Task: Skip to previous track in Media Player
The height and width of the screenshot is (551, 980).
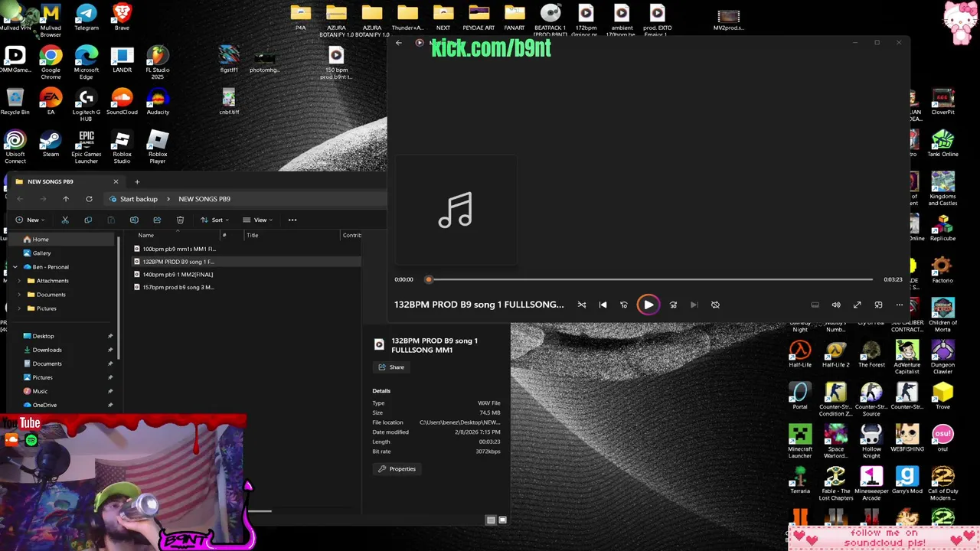Action: pyautogui.click(x=603, y=305)
